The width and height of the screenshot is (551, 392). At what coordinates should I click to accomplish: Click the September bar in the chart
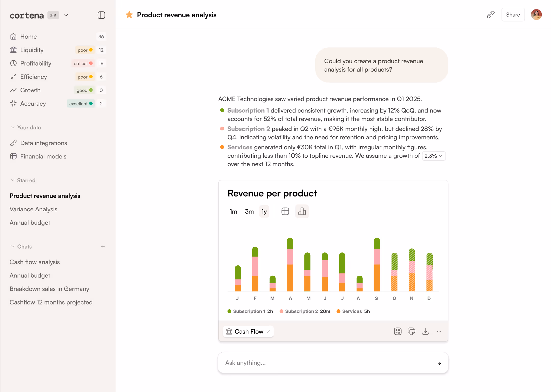pos(377,264)
